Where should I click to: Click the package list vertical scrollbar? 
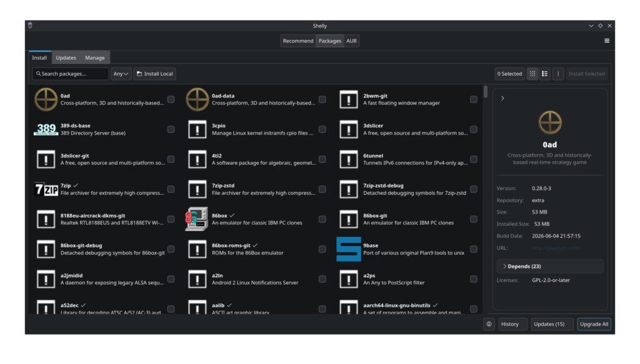coord(485,92)
